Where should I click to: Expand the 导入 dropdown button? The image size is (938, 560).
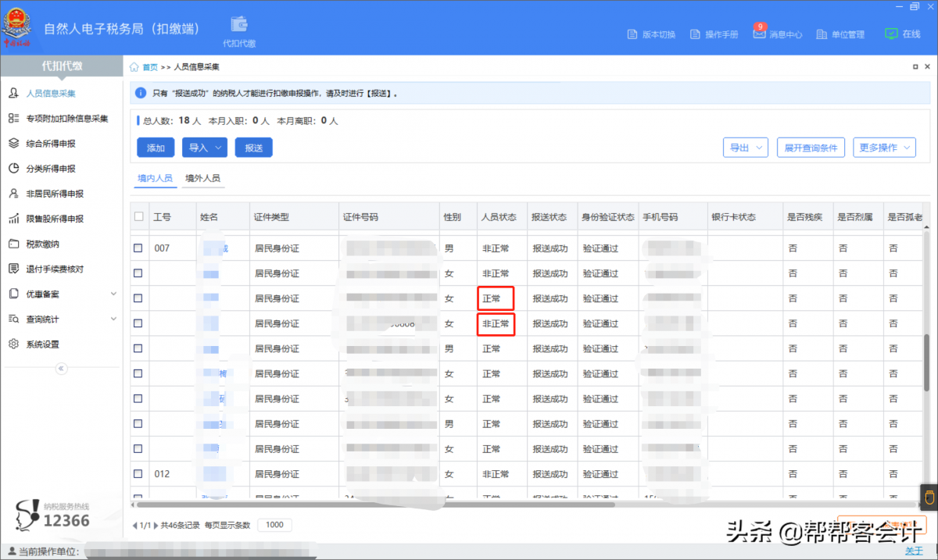click(x=204, y=148)
